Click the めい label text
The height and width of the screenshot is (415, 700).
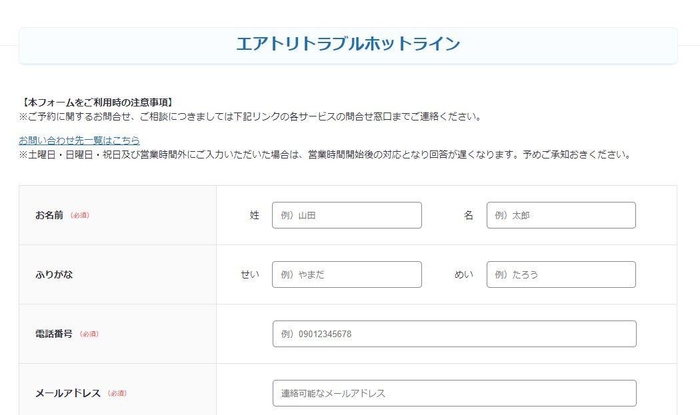pos(464,274)
